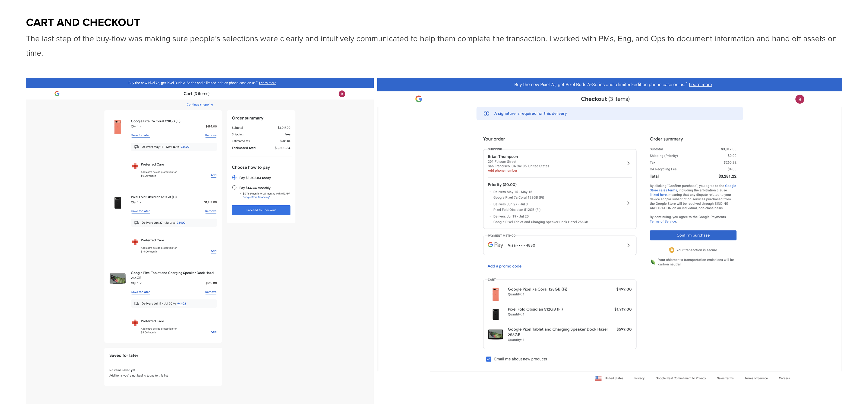
Task: Open Google Store Financing link
Action: coord(256,197)
